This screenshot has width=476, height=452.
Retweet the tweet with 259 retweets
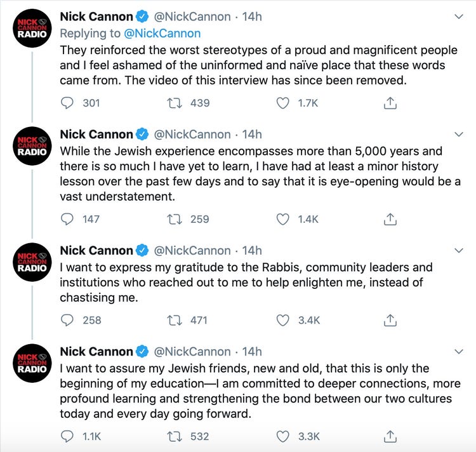coord(173,219)
